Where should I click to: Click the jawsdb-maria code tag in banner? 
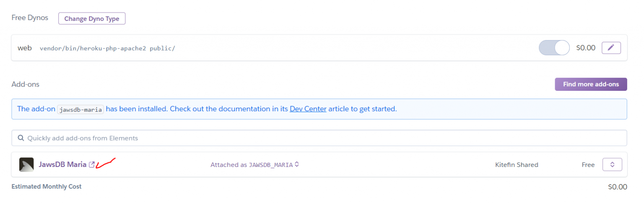tap(80, 109)
